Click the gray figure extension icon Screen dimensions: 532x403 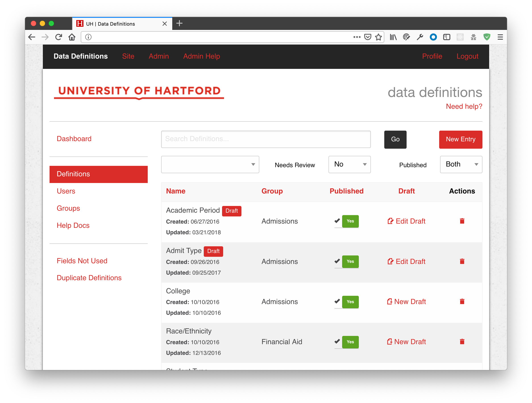(473, 37)
